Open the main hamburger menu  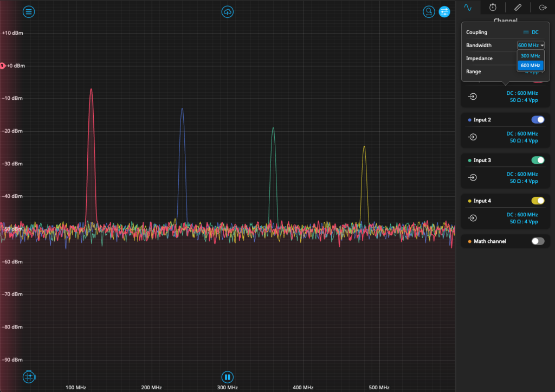[x=29, y=11]
